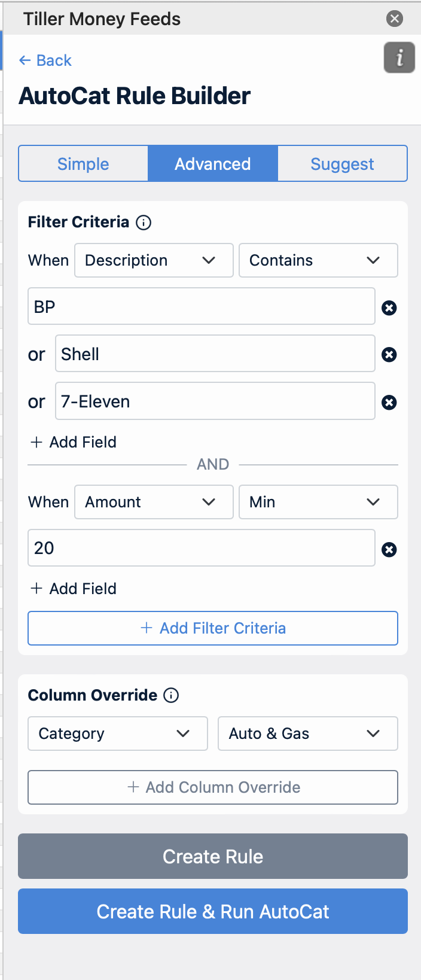
Task: Close the Tiller Money Feeds sidebar
Action: (x=395, y=19)
